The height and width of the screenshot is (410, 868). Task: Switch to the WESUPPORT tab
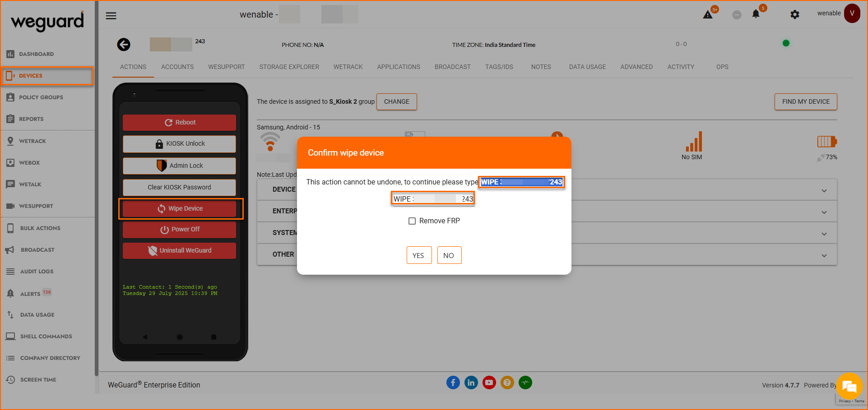point(227,67)
